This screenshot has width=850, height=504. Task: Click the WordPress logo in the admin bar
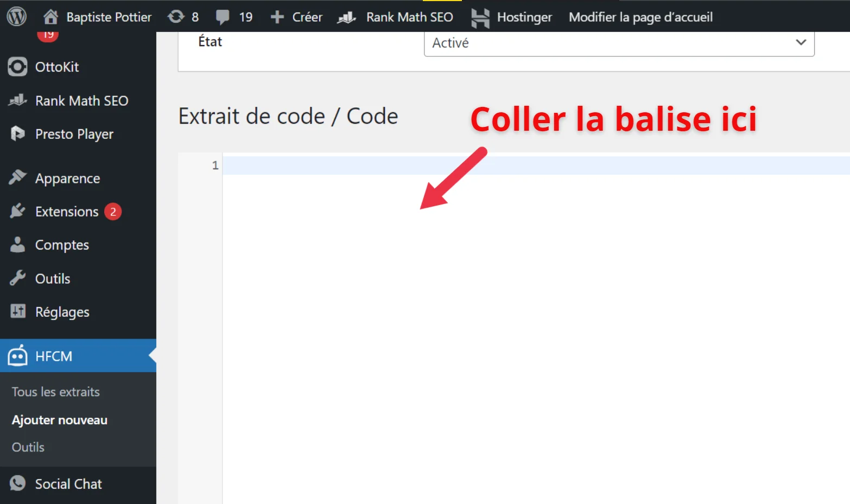pos(16,16)
